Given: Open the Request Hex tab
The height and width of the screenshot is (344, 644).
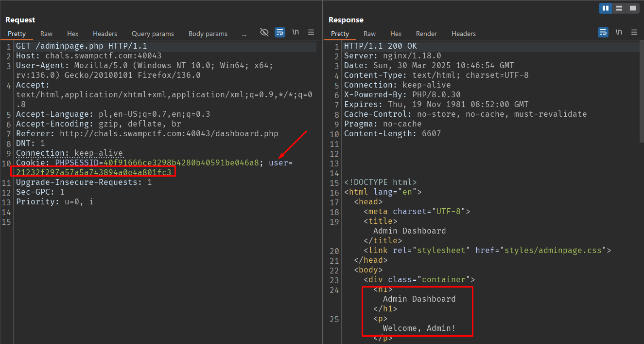Looking at the screenshot, I should pyautogui.click(x=73, y=34).
